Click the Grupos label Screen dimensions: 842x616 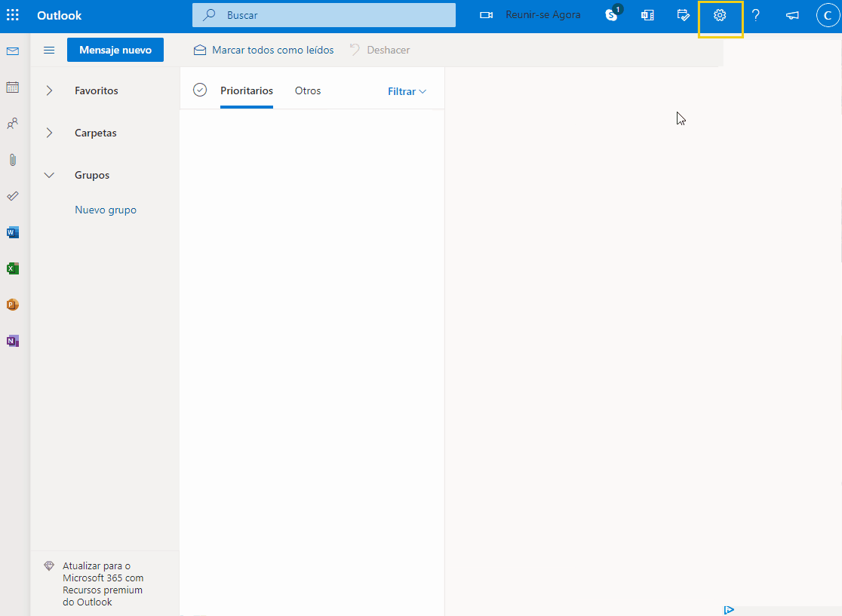coord(92,175)
